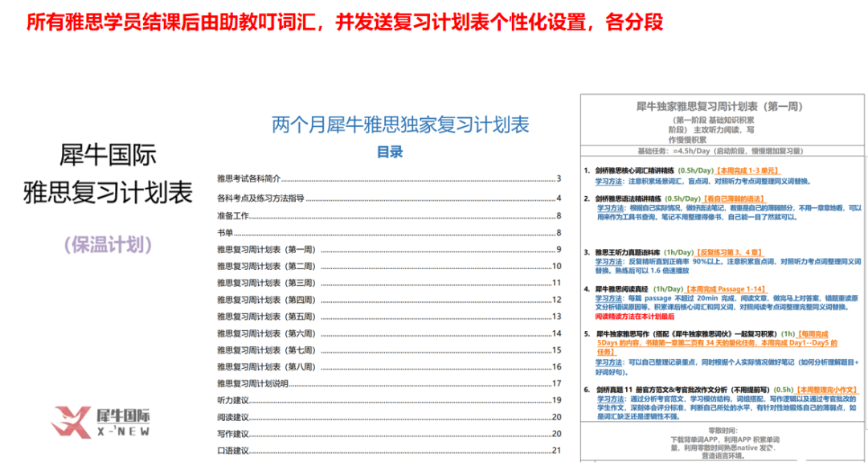Click the orange 反复练习第 3、4 章 tag
Viewport: 868px width, 466px height.
730,252
